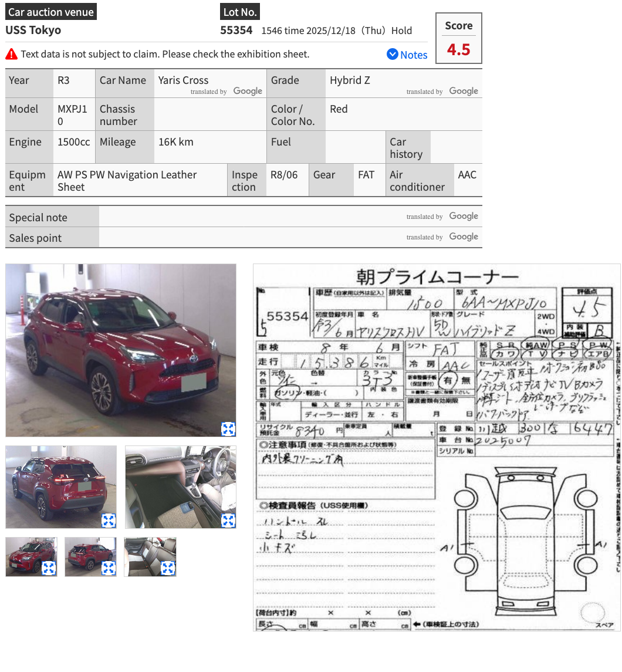622x672 pixels.
Task: Click the Score 4.5 box
Action: pos(458,38)
